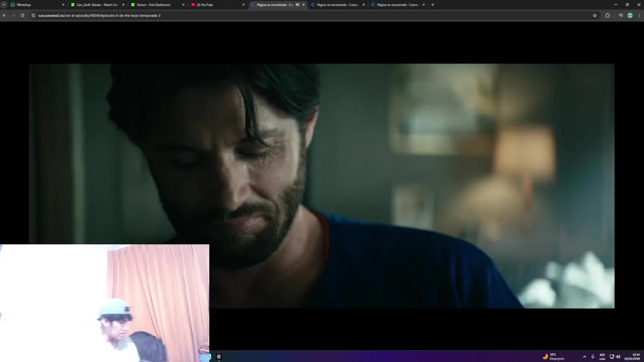Open the clock showing 22:44
The height and width of the screenshot is (362, 644).
click(632, 356)
